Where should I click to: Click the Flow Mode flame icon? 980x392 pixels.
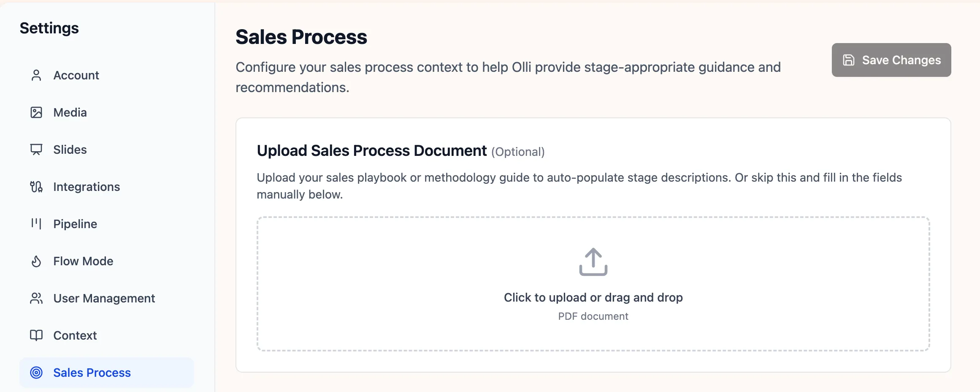pyautogui.click(x=36, y=261)
